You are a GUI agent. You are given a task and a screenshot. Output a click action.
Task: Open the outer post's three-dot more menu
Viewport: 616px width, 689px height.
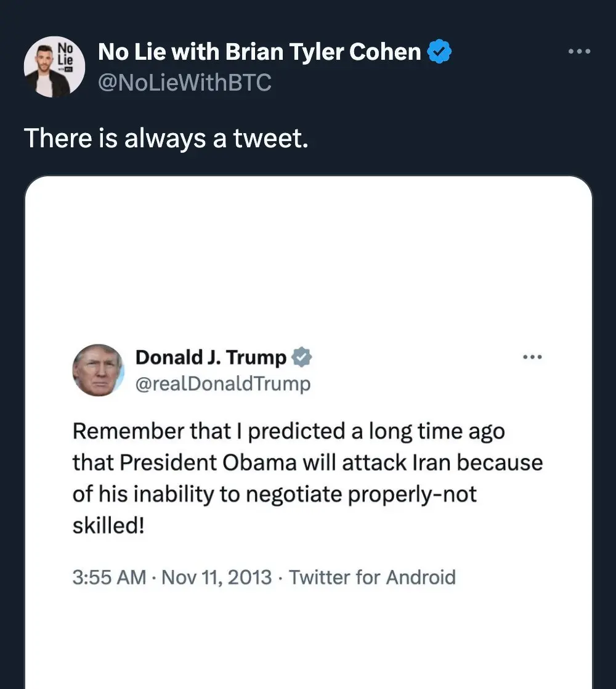pos(579,52)
